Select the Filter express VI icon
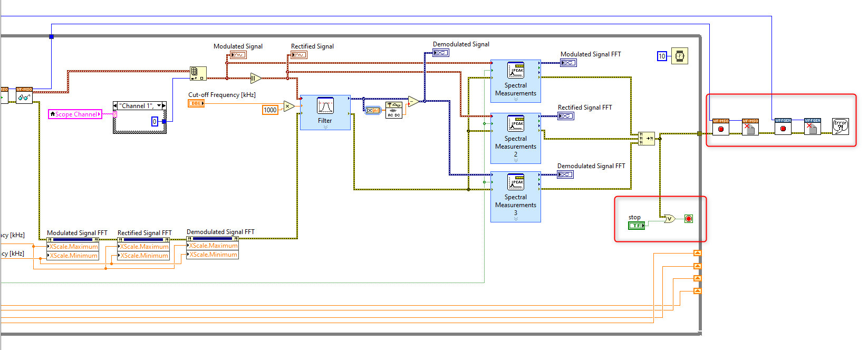 [x=325, y=106]
